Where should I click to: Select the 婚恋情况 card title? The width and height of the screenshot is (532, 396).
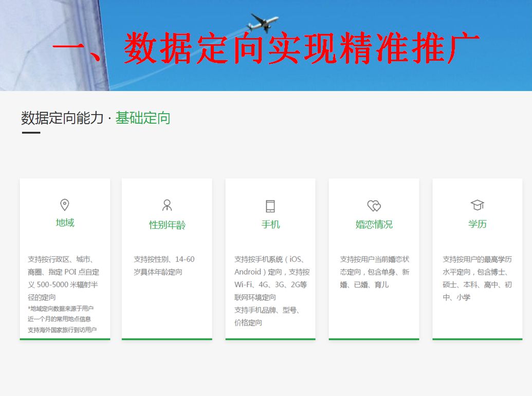(x=374, y=224)
